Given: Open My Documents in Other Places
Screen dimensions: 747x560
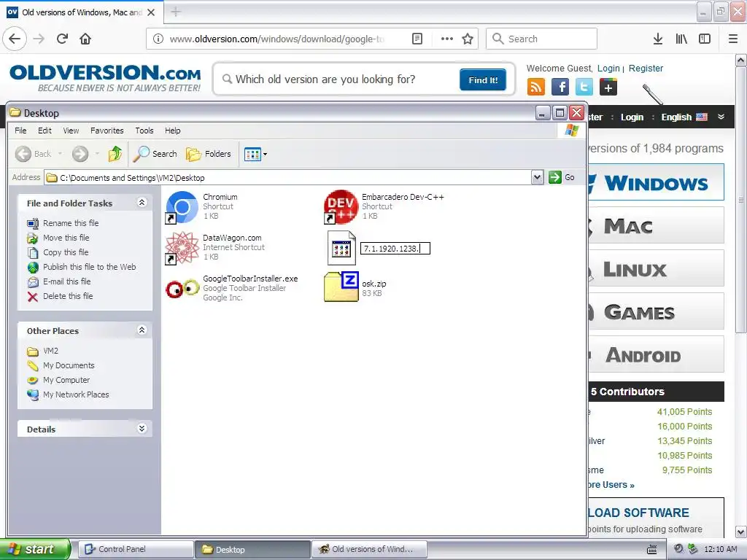Looking at the screenshot, I should point(69,365).
